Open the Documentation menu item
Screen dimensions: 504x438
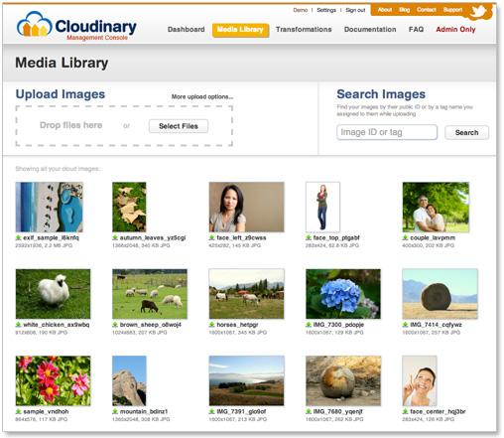[x=370, y=30]
